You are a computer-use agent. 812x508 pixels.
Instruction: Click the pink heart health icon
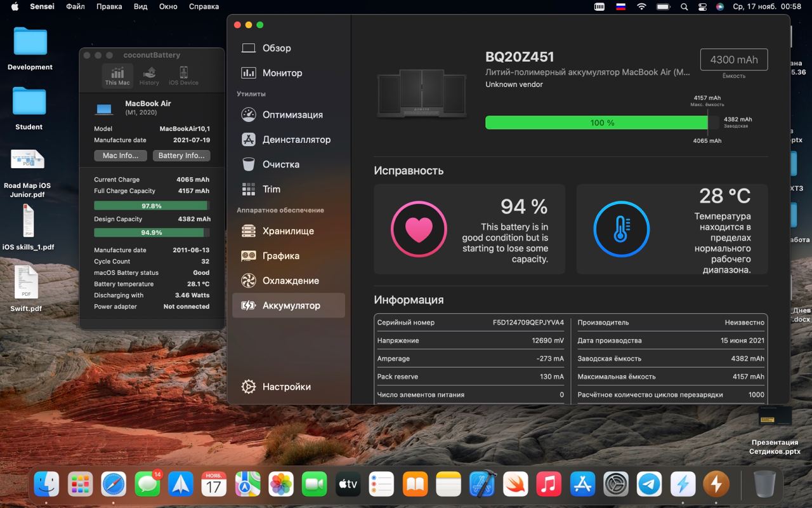point(419,229)
